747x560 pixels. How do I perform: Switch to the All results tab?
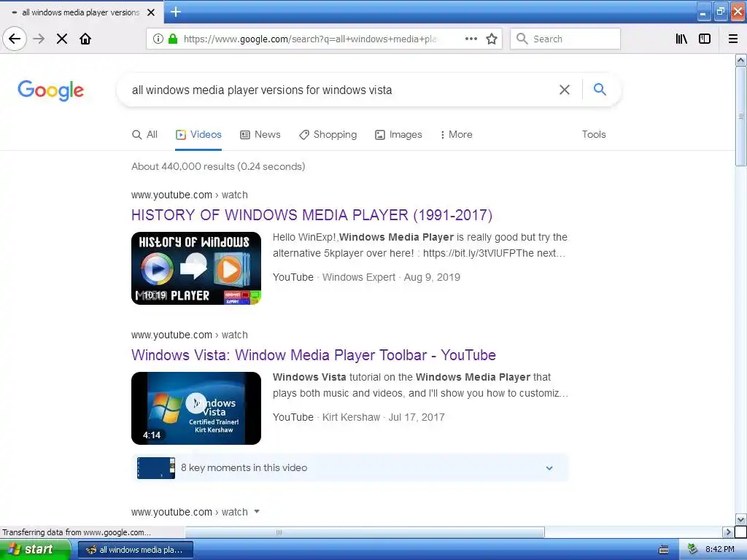(144, 135)
